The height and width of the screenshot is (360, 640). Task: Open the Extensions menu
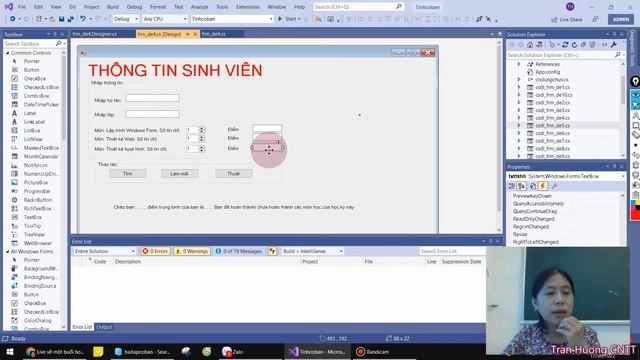point(247,7)
